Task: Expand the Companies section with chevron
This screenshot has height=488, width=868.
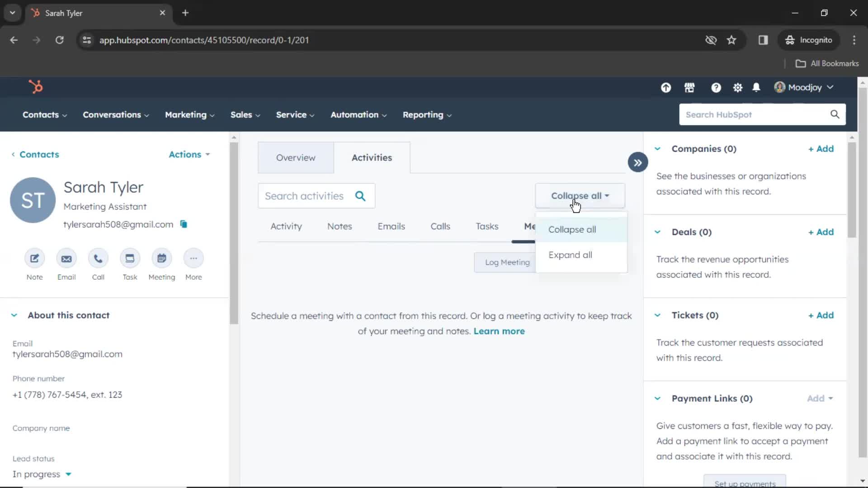Action: pos(658,148)
